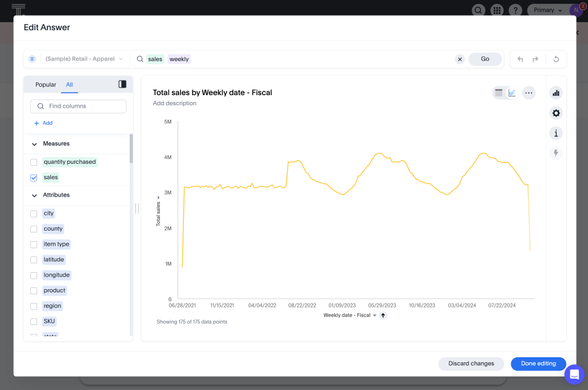Screen dimensions: 588x390
Task: Uncheck the sales measure checkbox
Action: pyautogui.click(x=34, y=178)
